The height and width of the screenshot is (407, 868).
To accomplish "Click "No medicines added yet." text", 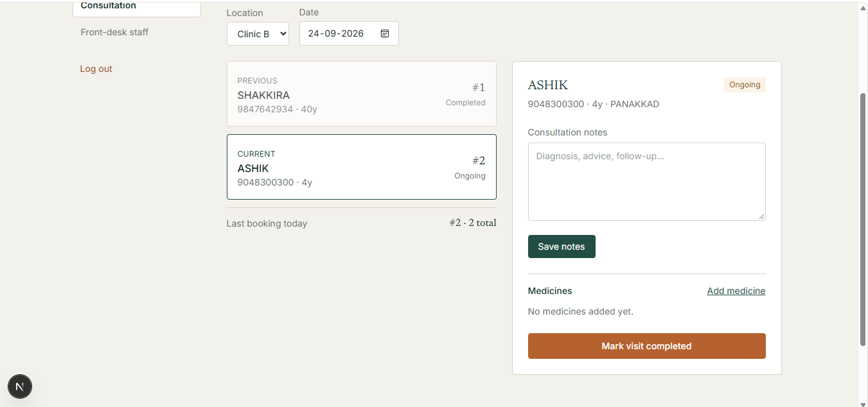I will pos(581,311).
